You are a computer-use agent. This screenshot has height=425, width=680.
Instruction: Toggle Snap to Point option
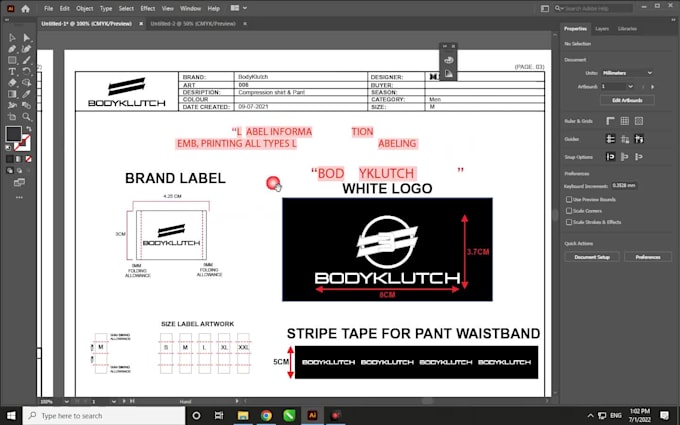[610, 157]
